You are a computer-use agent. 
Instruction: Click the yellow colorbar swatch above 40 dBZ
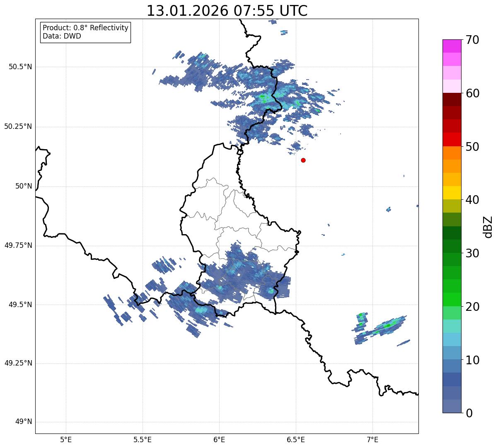pyautogui.click(x=452, y=193)
